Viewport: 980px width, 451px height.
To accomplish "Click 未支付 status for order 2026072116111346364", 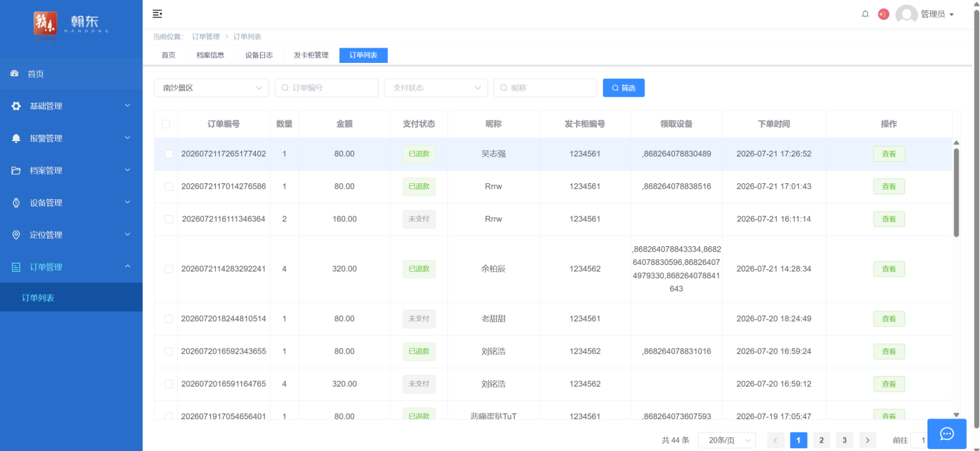I will (x=419, y=219).
